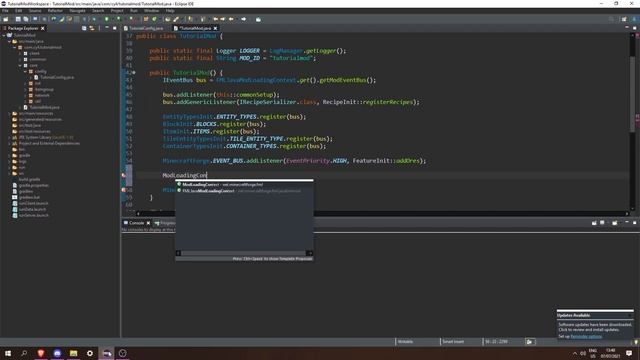Image resolution: width=640 pixels, height=360 pixels.
Task: Collapse the config package
Action: point(25,71)
